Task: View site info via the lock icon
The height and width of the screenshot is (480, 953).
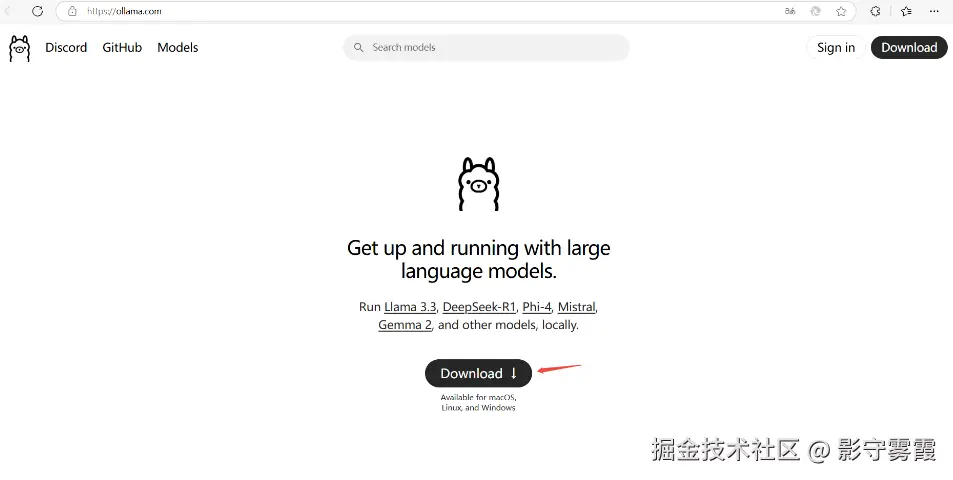Action: pos(72,11)
